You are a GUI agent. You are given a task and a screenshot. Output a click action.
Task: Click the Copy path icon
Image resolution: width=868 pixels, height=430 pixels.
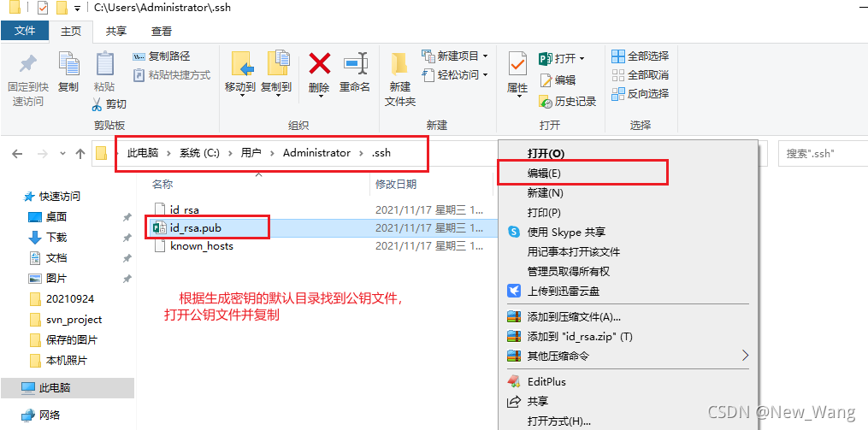(x=139, y=56)
